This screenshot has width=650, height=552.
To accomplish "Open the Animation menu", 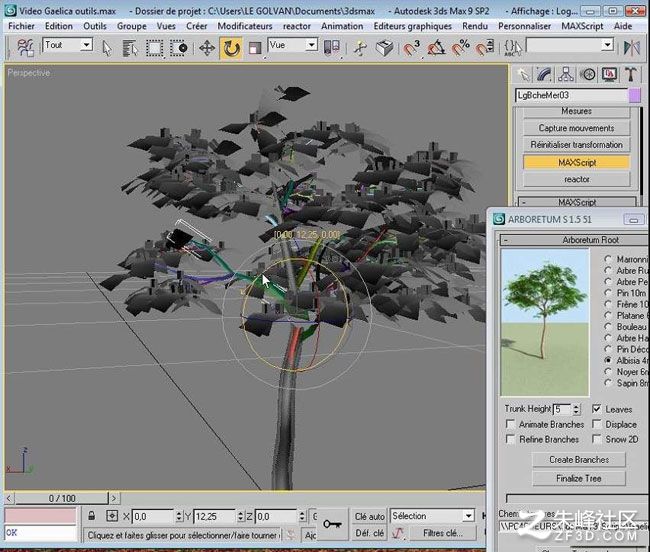I will (x=342, y=26).
